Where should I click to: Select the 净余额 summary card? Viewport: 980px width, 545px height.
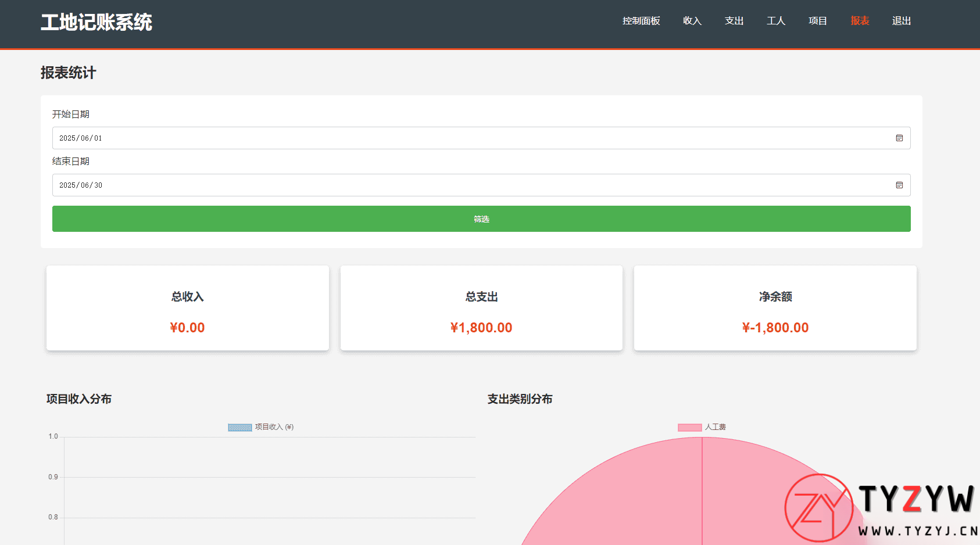775,308
